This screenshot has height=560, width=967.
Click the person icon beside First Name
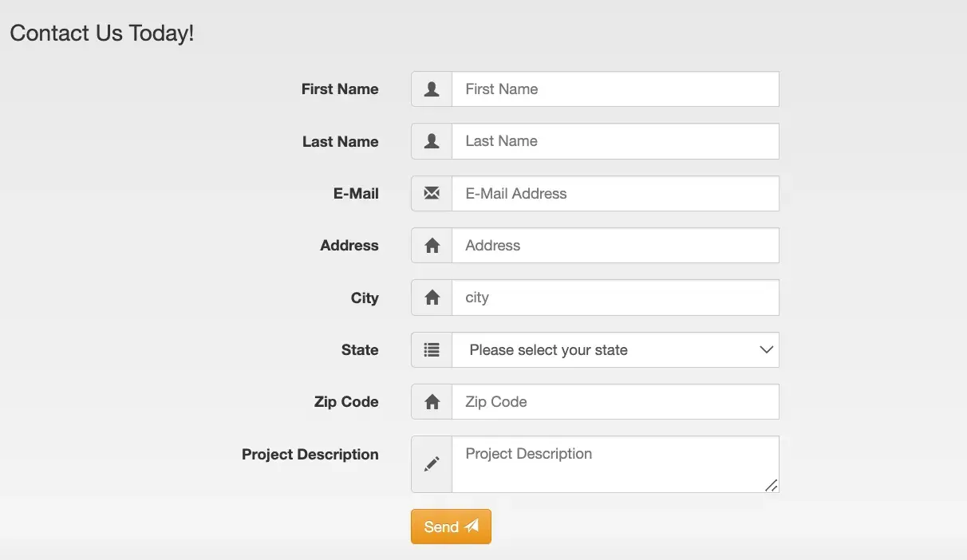[432, 89]
